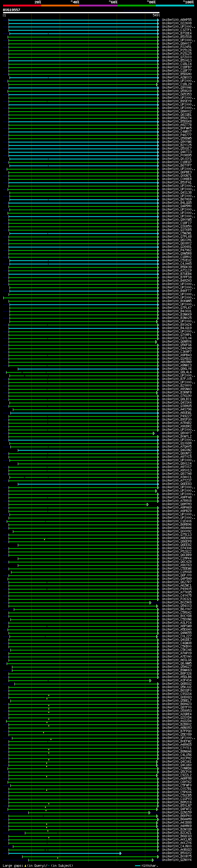Click the last hit UniRef100_Q2N0Y4
The image size is (197, 868).
tap(177, 860)
